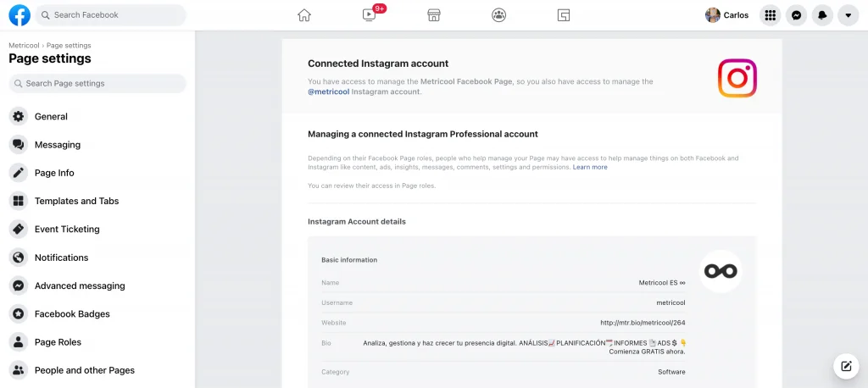Select the Notifications globe icon
868x388 pixels.
(x=19, y=258)
